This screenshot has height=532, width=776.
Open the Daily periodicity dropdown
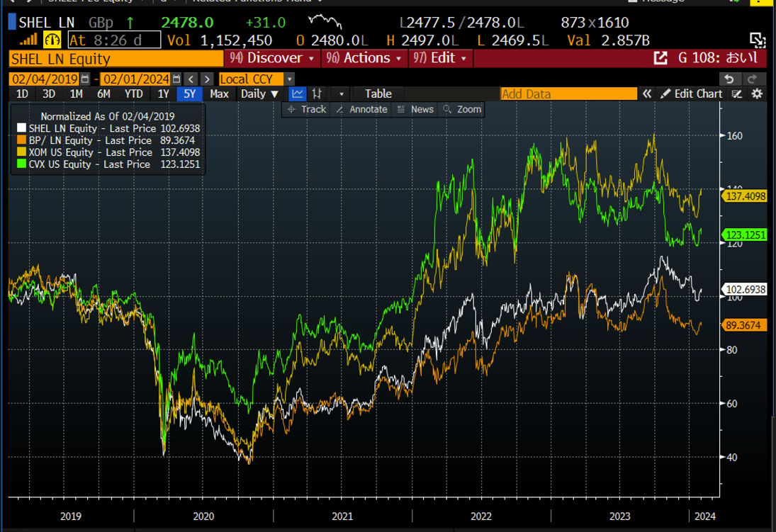(259, 94)
